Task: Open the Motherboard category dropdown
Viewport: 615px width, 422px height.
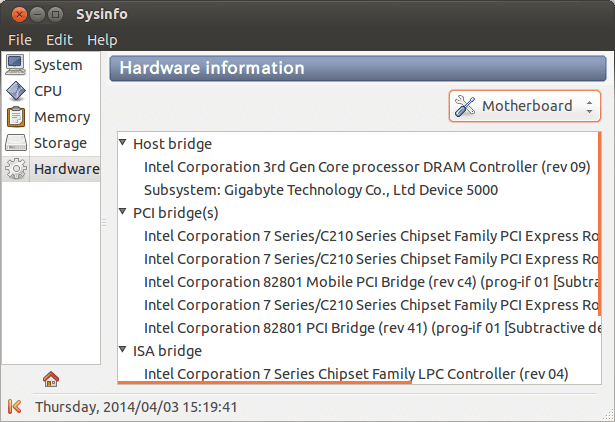Action: point(525,106)
